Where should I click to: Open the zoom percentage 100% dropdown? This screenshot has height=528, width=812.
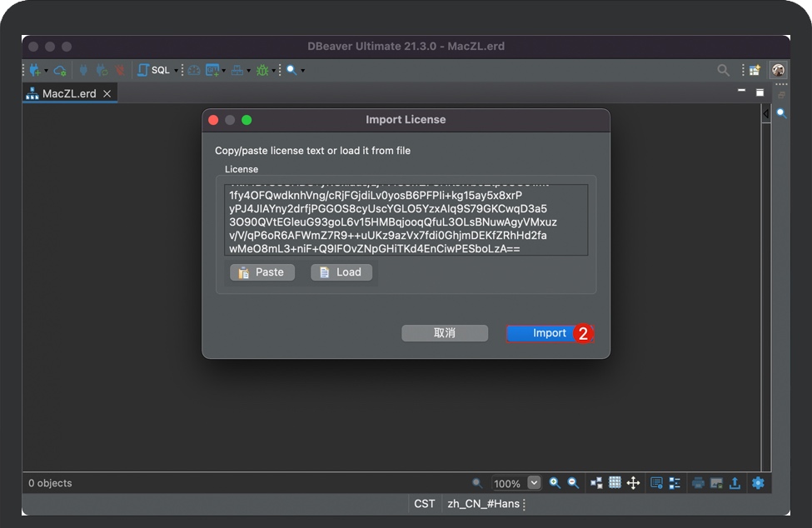pyautogui.click(x=534, y=483)
